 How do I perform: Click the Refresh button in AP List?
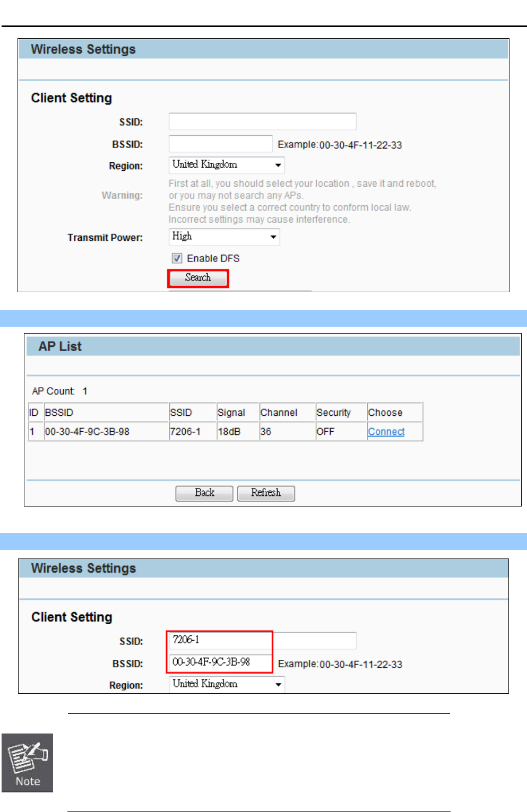(x=266, y=493)
